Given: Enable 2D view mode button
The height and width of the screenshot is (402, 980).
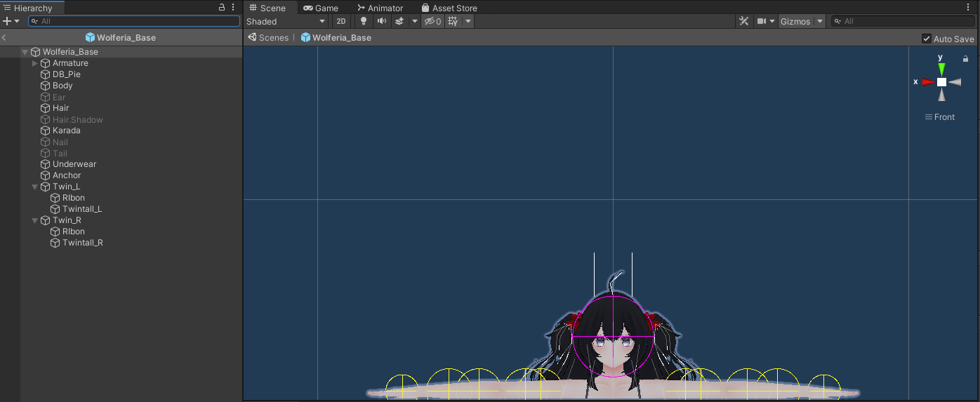Looking at the screenshot, I should coord(341,21).
